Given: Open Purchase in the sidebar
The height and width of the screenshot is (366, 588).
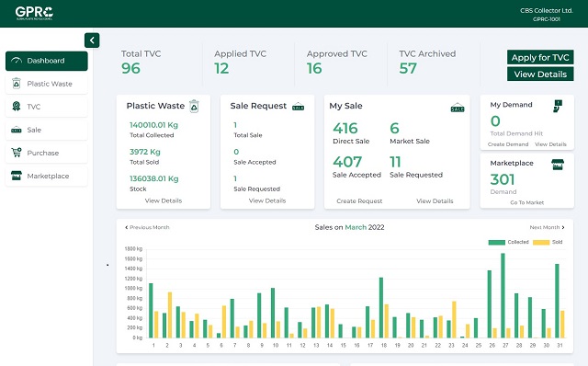Looking at the screenshot, I should pos(47,153).
